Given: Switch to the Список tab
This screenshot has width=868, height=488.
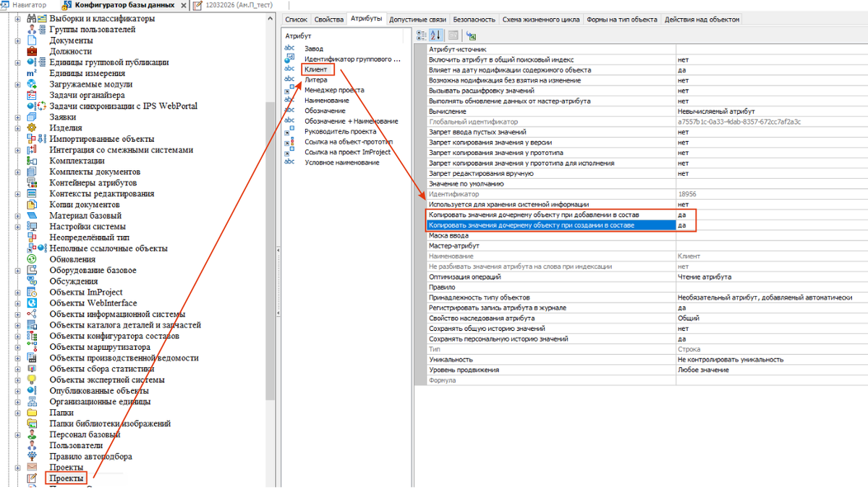Looking at the screenshot, I should [x=297, y=20].
